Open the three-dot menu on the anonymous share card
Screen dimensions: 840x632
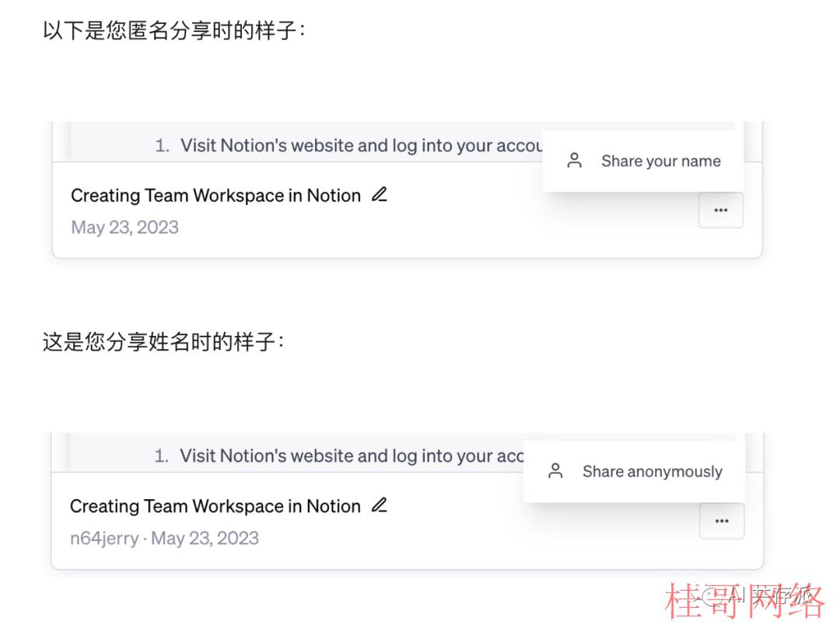pos(720,210)
